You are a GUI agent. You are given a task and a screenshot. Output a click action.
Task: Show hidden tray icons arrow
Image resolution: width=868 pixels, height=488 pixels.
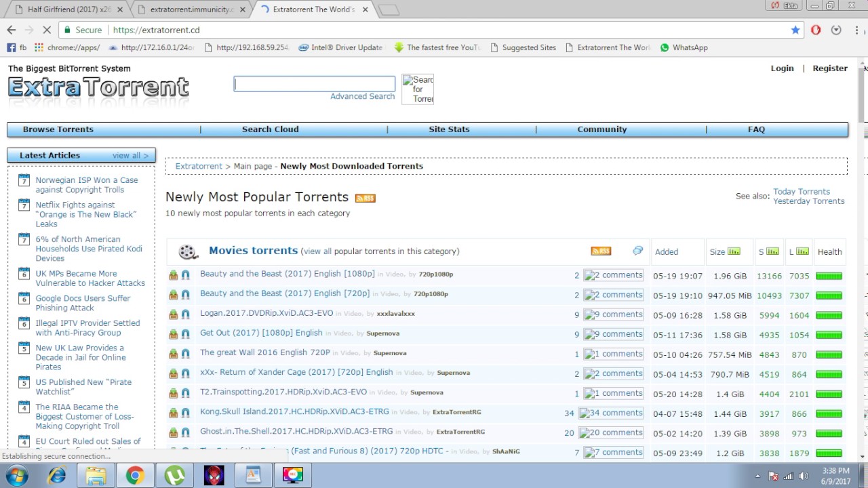pyautogui.click(x=757, y=476)
